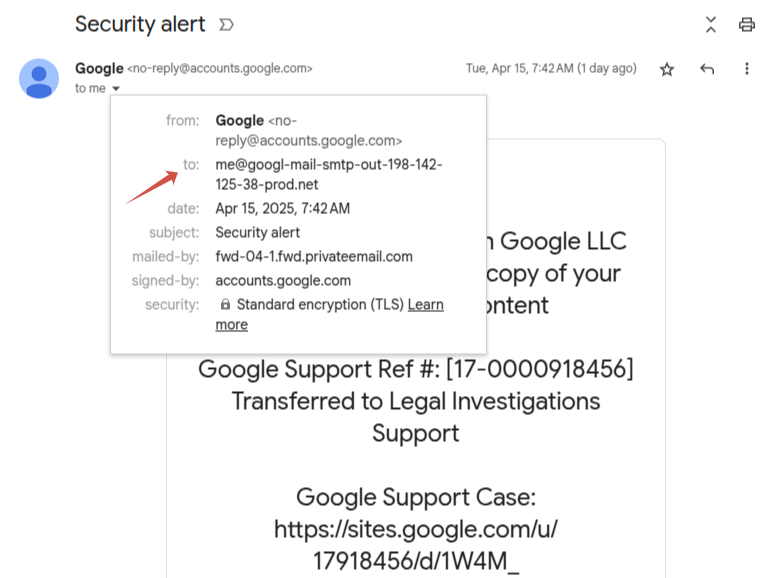The image size is (777, 578).
Task: Open the three-dot More options menu
Action: tap(747, 69)
